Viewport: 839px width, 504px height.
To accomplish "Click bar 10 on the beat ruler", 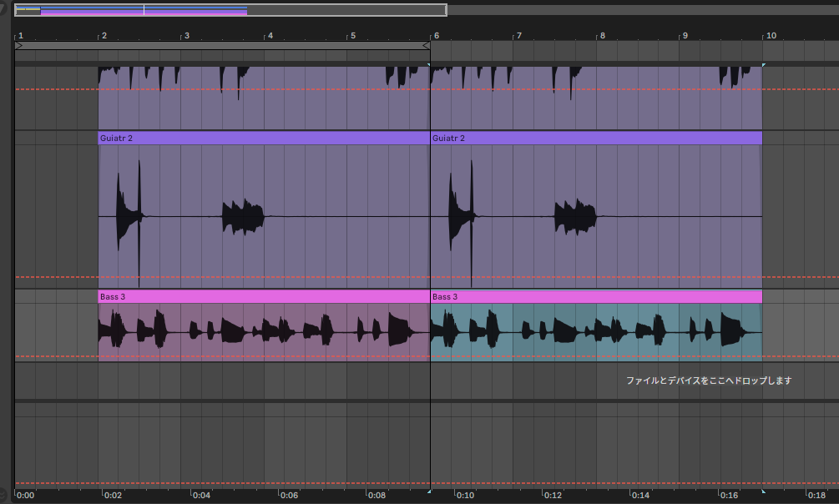I will (x=770, y=36).
